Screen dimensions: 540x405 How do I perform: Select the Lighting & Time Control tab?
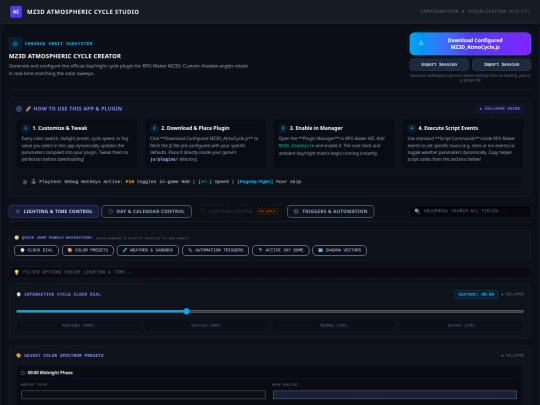[54, 211]
